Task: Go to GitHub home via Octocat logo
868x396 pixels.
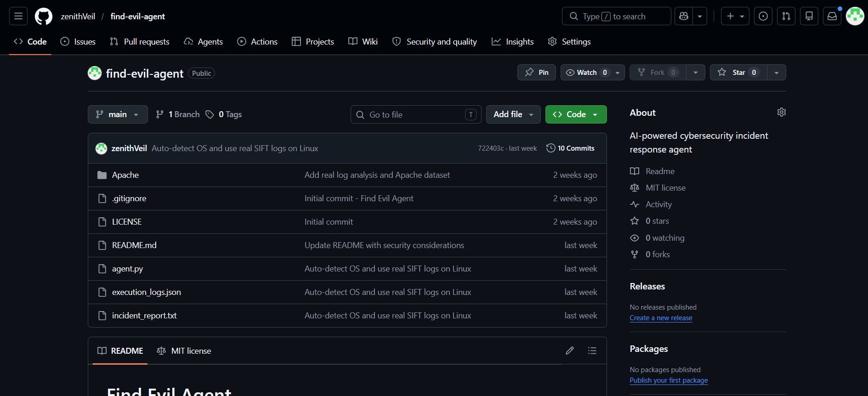Action: click(x=44, y=16)
